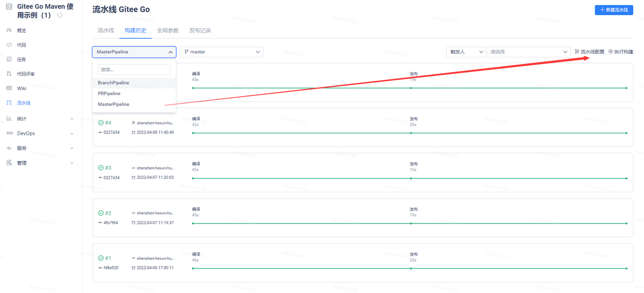
Task: Switch to the 流水线 tab
Action: point(106,31)
